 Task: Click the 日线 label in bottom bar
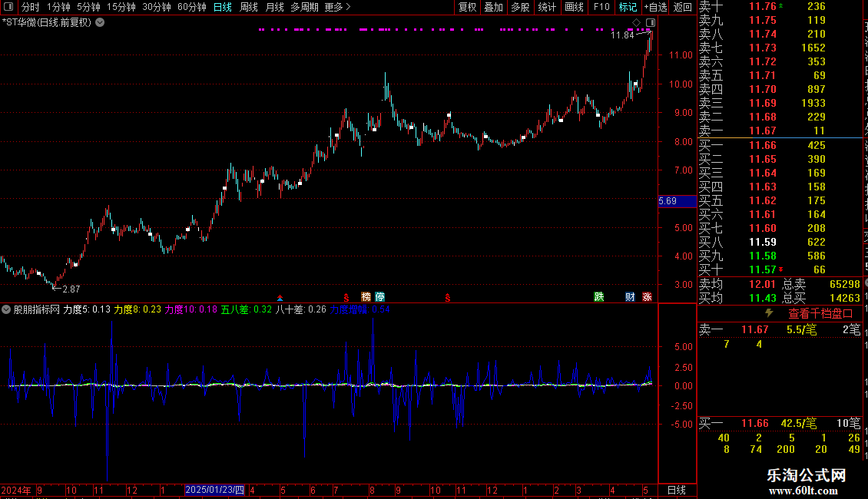point(677,490)
